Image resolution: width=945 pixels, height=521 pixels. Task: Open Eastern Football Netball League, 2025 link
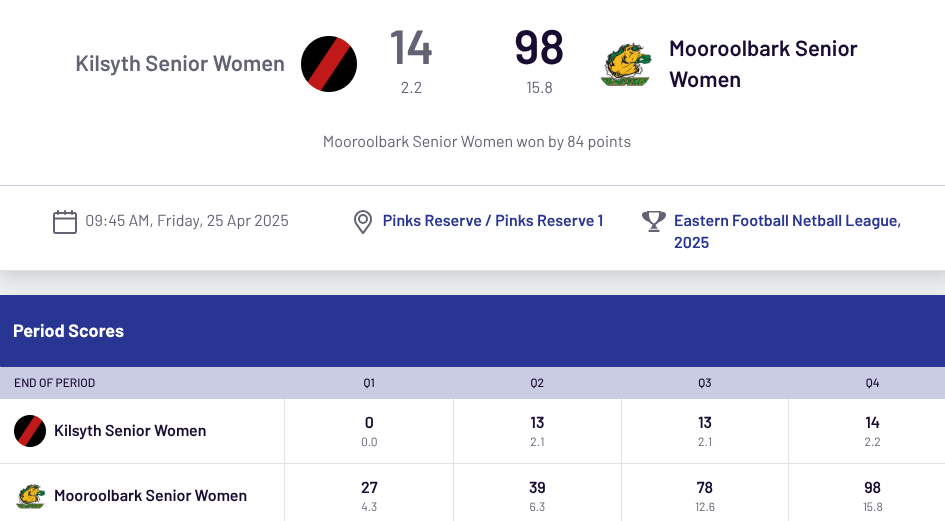tap(787, 231)
